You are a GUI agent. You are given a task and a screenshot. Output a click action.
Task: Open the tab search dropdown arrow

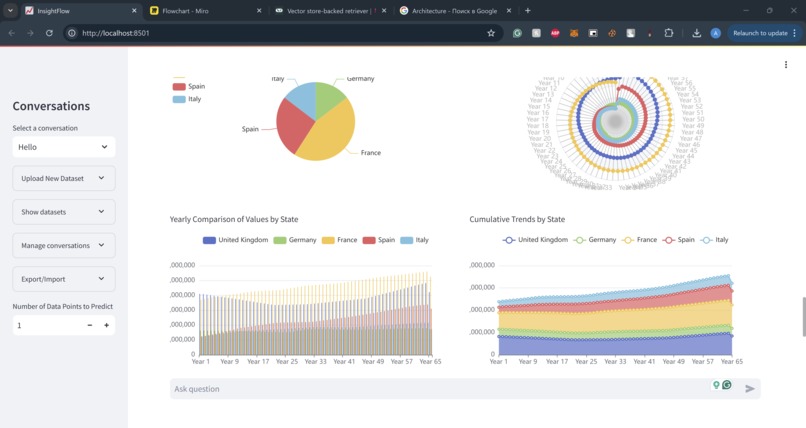coord(10,10)
